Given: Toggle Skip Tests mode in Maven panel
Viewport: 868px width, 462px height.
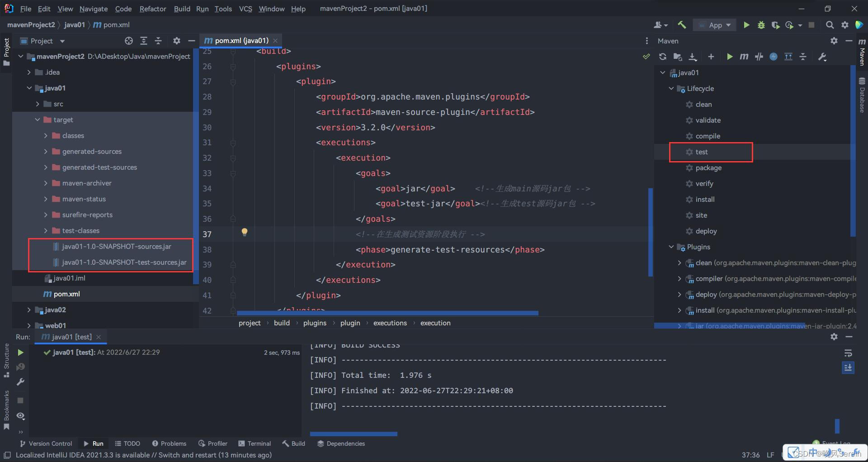Looking at the screenshot, I should tap(759, 57).
